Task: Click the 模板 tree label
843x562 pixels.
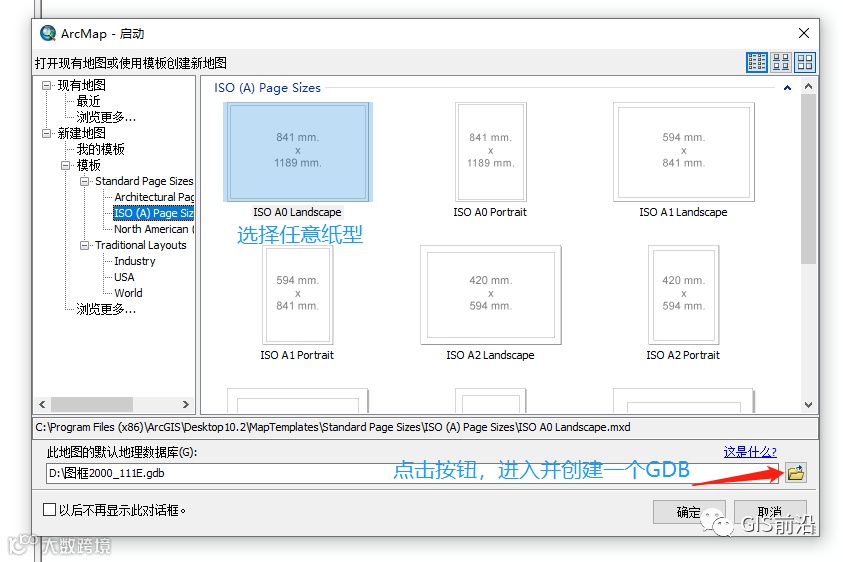Action: [89, 165]
